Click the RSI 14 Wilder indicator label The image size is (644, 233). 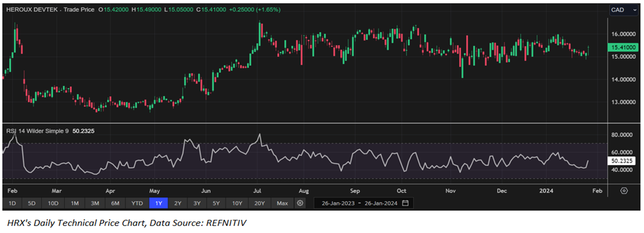(37, 131)
